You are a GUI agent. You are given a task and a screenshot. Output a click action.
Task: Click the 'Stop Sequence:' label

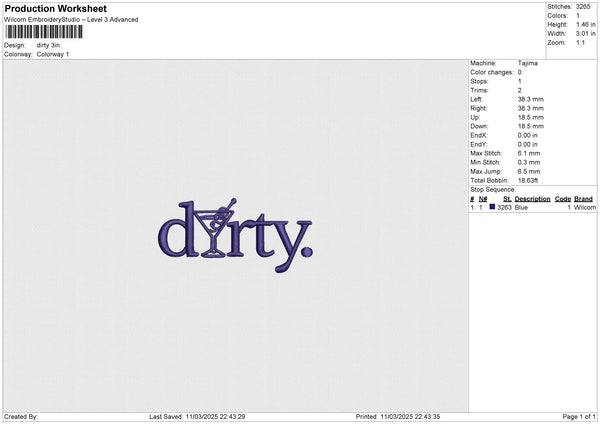coord(493,189)
